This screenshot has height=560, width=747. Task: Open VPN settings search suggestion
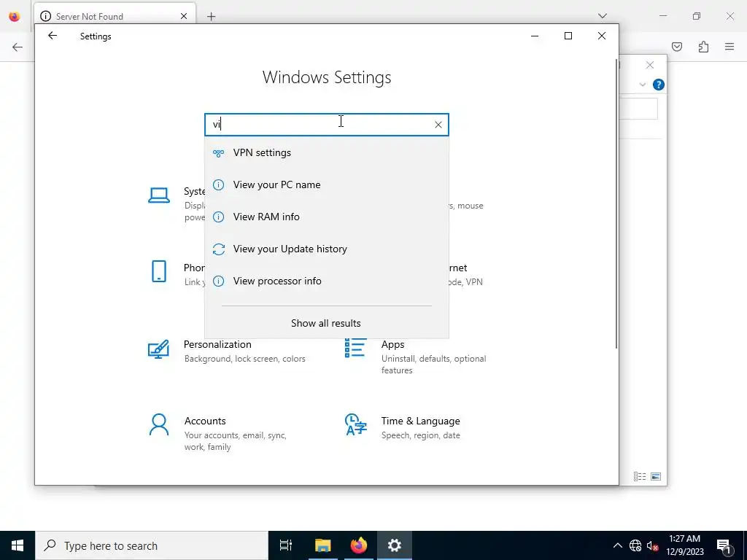point(327,153)
